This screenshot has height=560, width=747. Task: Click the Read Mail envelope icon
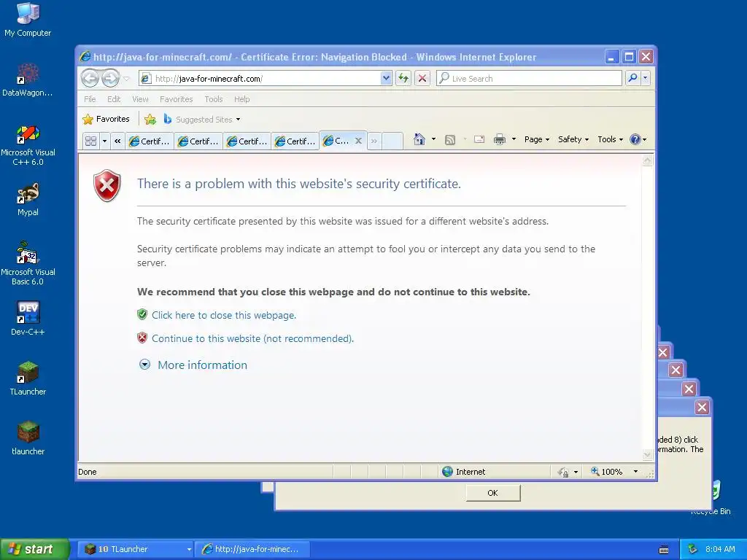479,139
